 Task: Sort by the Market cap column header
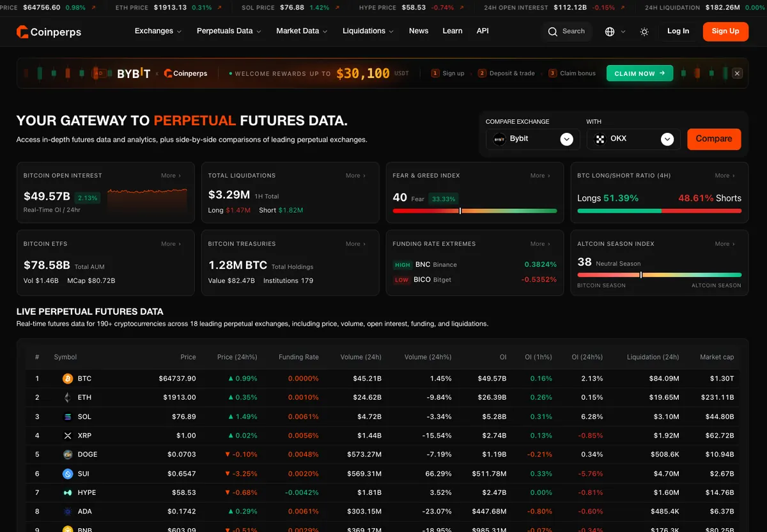(717, 357)
